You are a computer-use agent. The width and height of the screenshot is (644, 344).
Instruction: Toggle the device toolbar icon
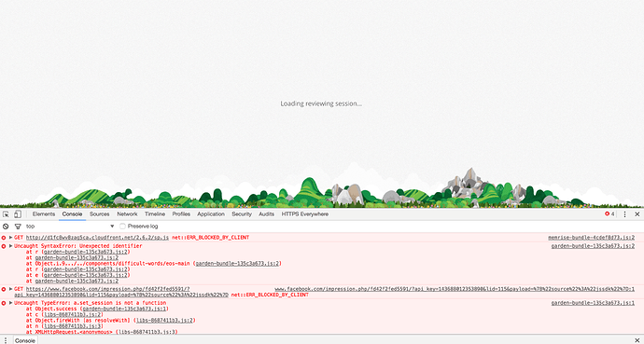point(18,214)
